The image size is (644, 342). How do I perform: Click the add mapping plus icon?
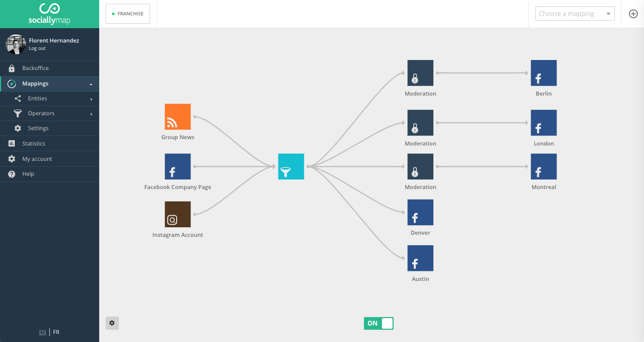click(x=633, y=13)
